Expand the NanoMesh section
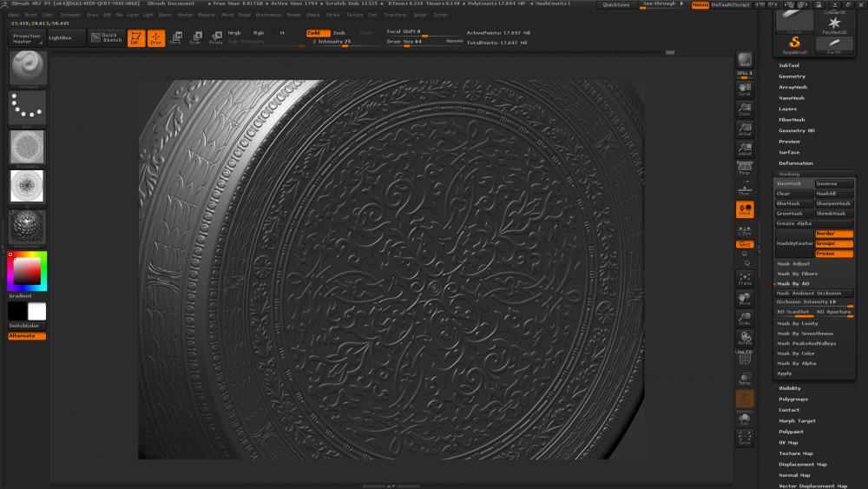 click(792, 98)
